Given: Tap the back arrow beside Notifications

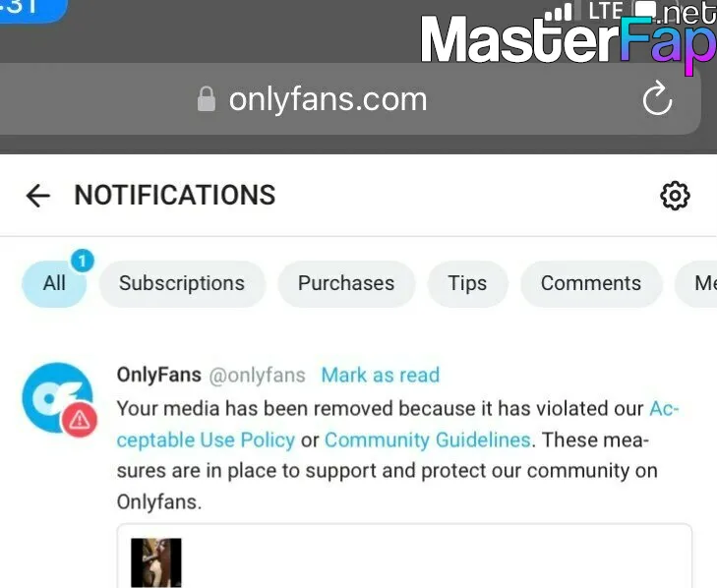Looking at the screenshot, I should [x=38, y=196].
